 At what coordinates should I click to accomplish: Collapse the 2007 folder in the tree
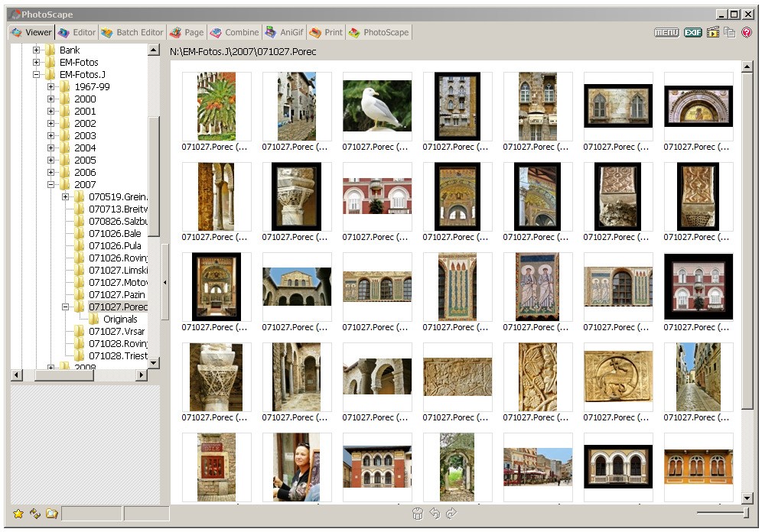(51, 184)
